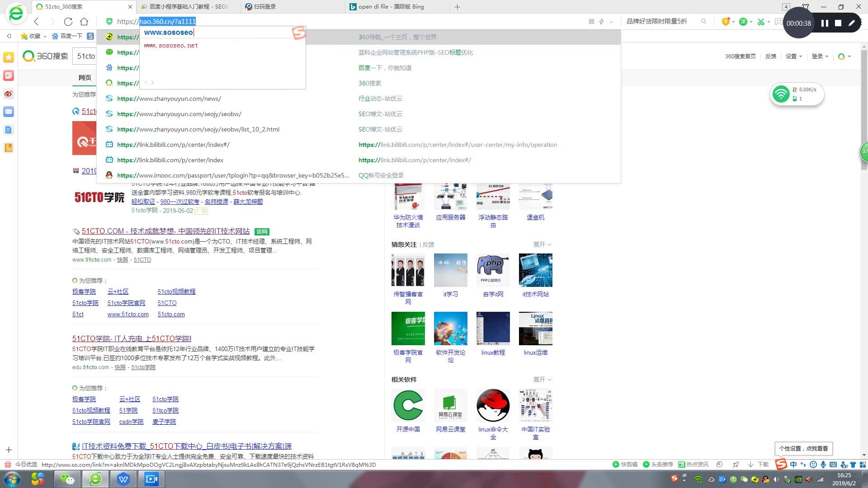Viewport: 868px width, 488px height.
Task: Open 51CTO学院 IT人充电 result
Action: (132, 338)
